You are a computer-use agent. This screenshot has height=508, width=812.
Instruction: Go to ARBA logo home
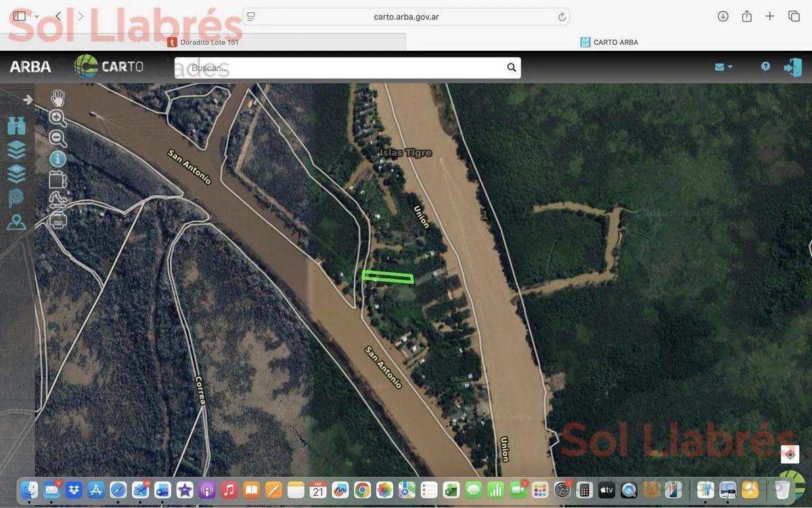point(30,66)
